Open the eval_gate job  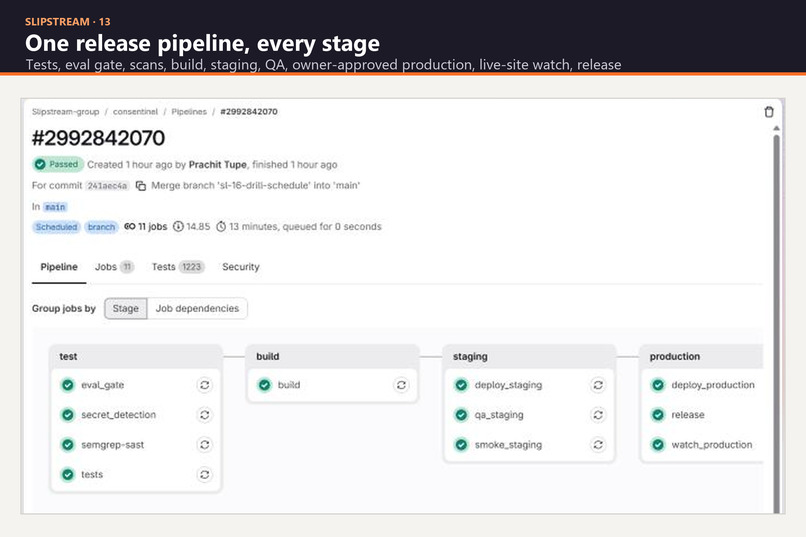click(102, 385)
